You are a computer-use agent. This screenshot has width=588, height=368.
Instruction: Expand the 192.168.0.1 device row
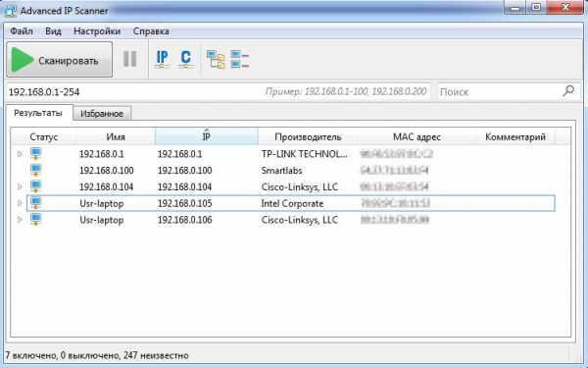20,154
